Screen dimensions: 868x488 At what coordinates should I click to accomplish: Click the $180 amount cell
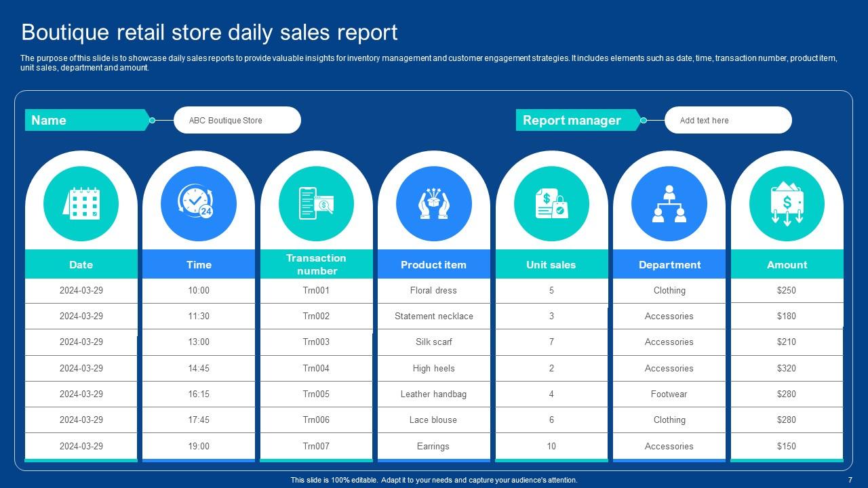point(787,316)
